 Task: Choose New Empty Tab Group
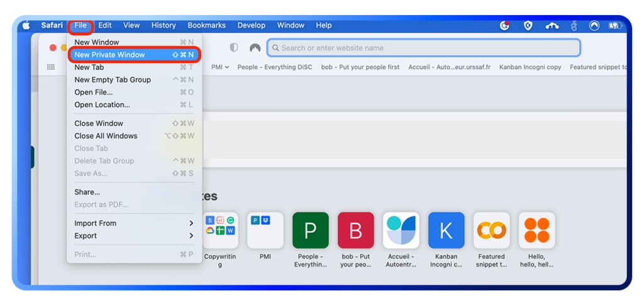[x=112, y=80]
